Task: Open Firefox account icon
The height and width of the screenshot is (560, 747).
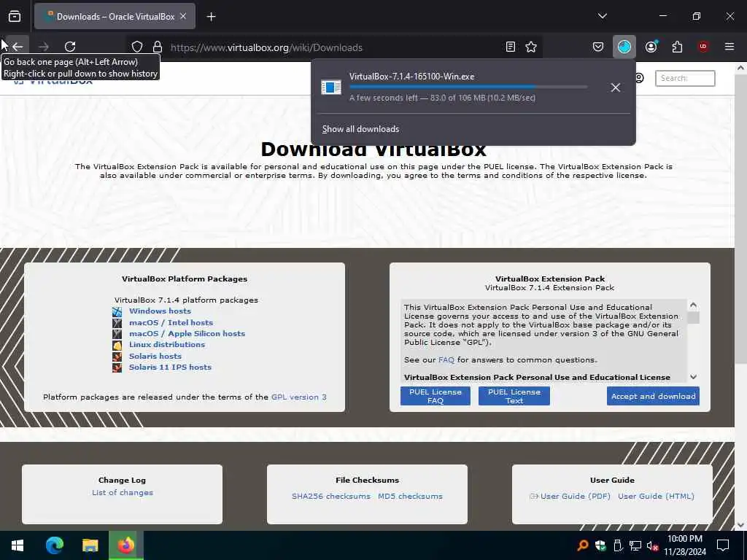Action: click(x=651, y=47)
